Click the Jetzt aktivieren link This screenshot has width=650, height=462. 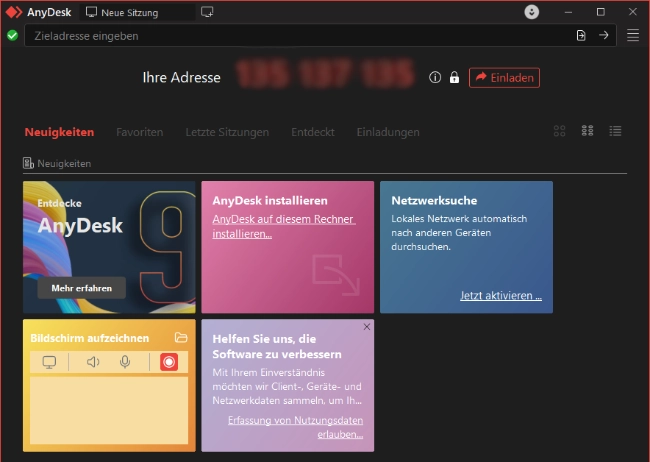pyautogui.click(x=500, y=296)
